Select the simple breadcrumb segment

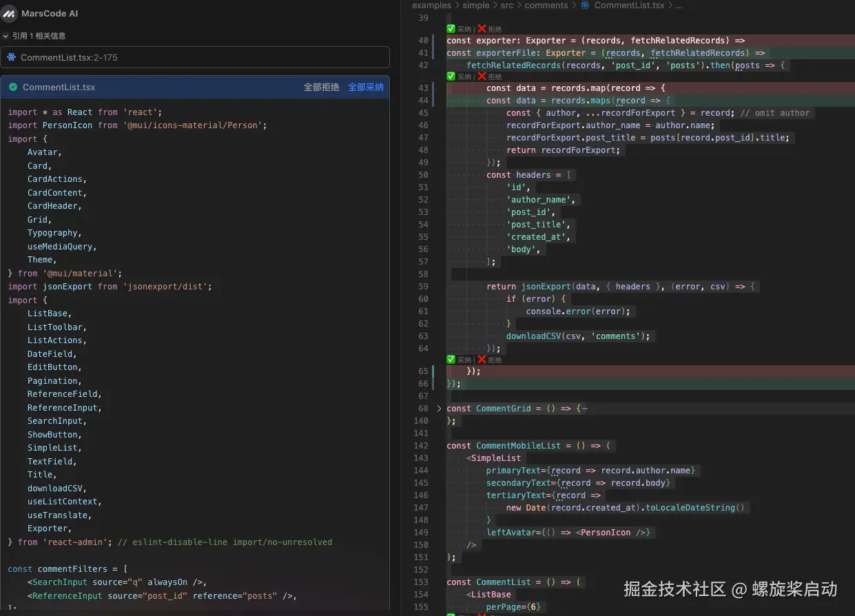tap(476, 6)
